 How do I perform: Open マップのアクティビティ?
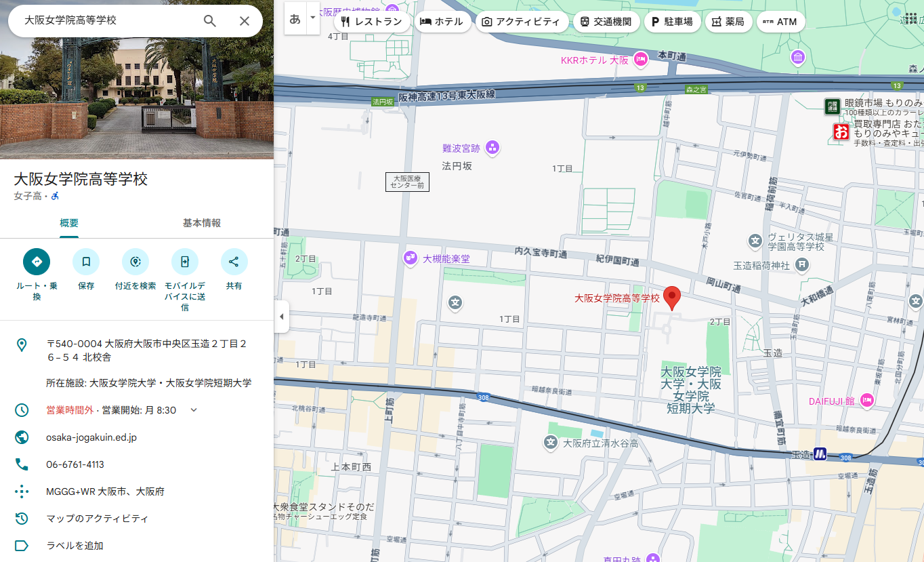pyautogui.click(x=97, y=519)
